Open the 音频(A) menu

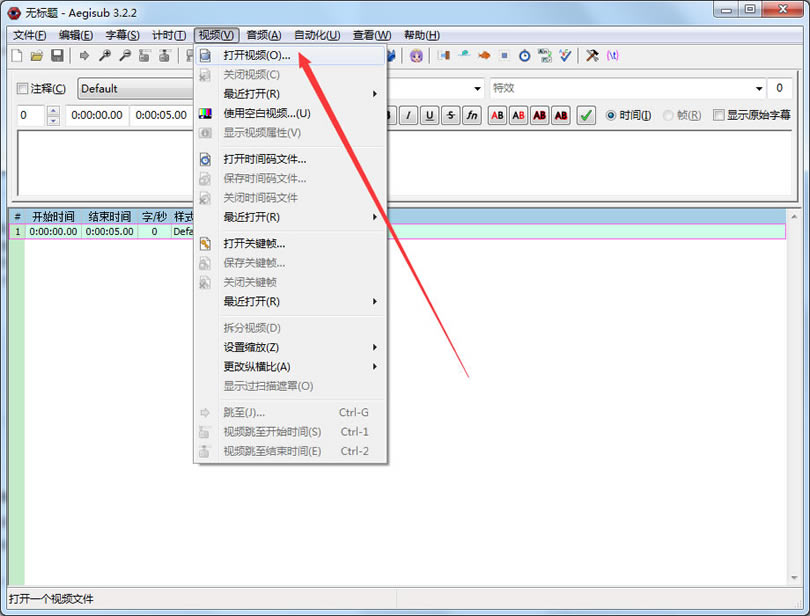point(264,35)
